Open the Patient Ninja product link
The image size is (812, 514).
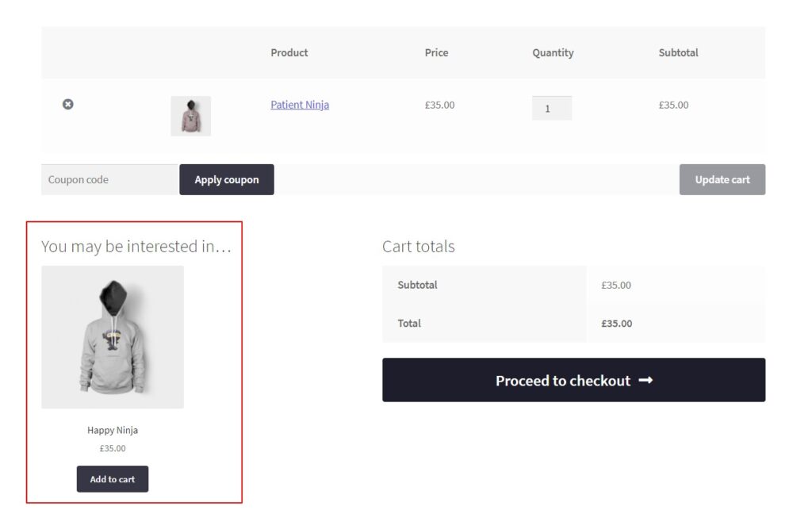300,105
